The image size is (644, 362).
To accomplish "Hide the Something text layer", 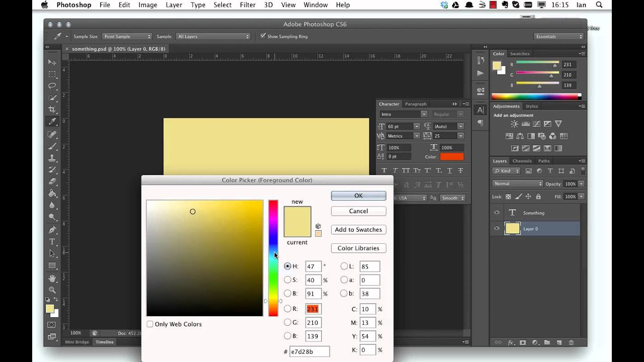I will [497, 213].
